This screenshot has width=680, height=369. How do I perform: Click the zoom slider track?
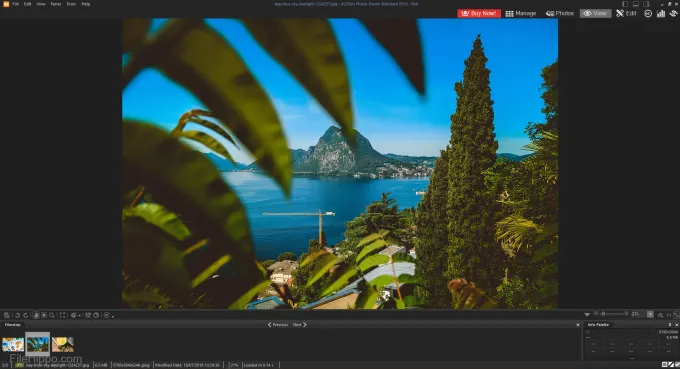[614, 314]
